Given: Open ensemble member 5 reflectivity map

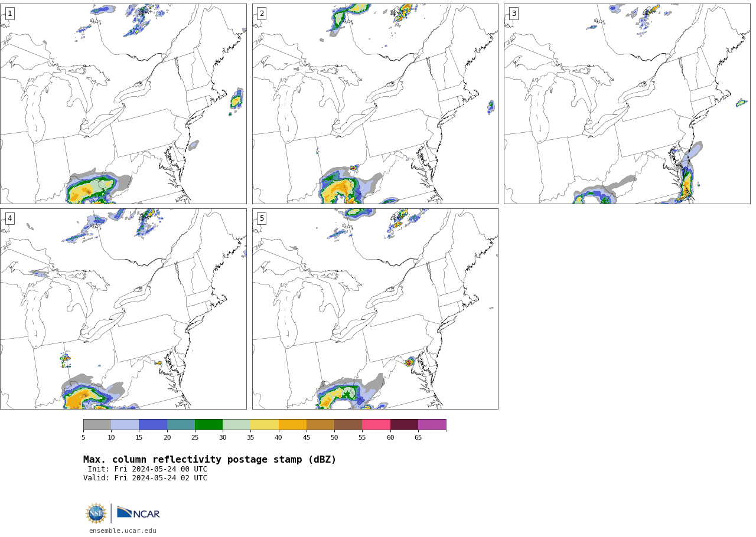Looking at the screenshot, I should click(375, 309).
